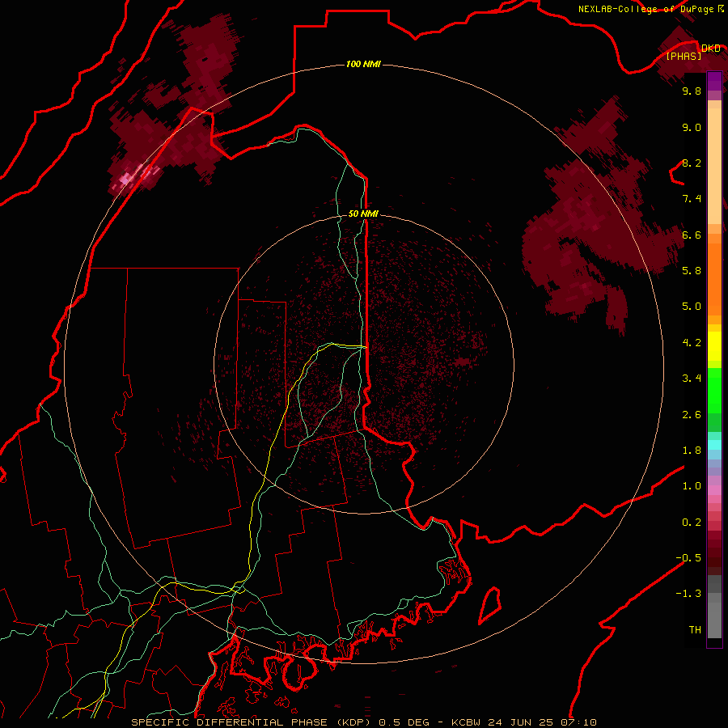Click the 7.4 legend value
The width and height of the screenshot is (728, 728).
692,199
